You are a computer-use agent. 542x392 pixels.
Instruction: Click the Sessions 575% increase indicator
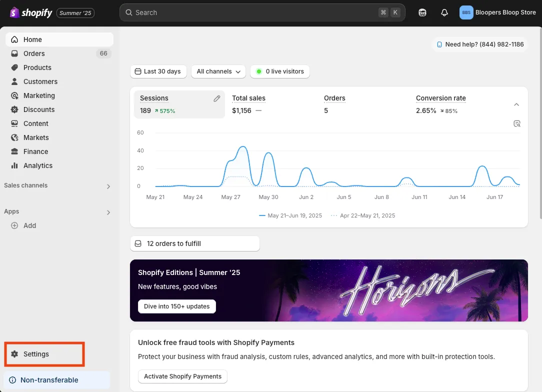pyautogui.click(x=165, y=111)
